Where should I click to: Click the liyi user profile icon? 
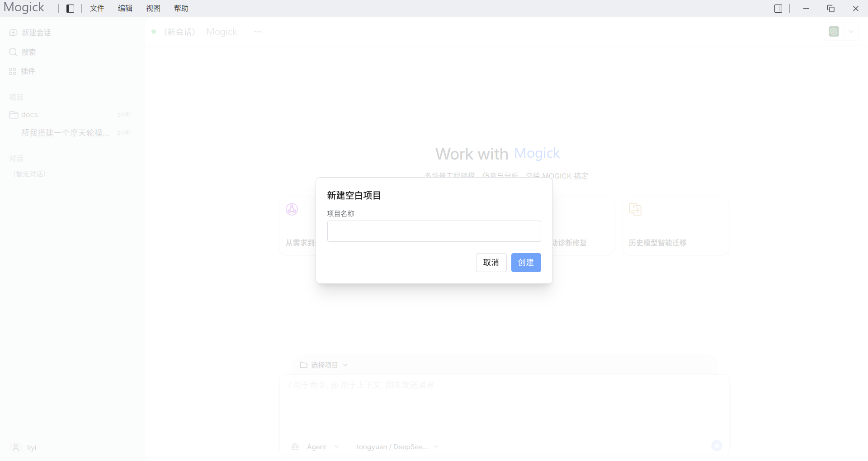pos(16,447)
